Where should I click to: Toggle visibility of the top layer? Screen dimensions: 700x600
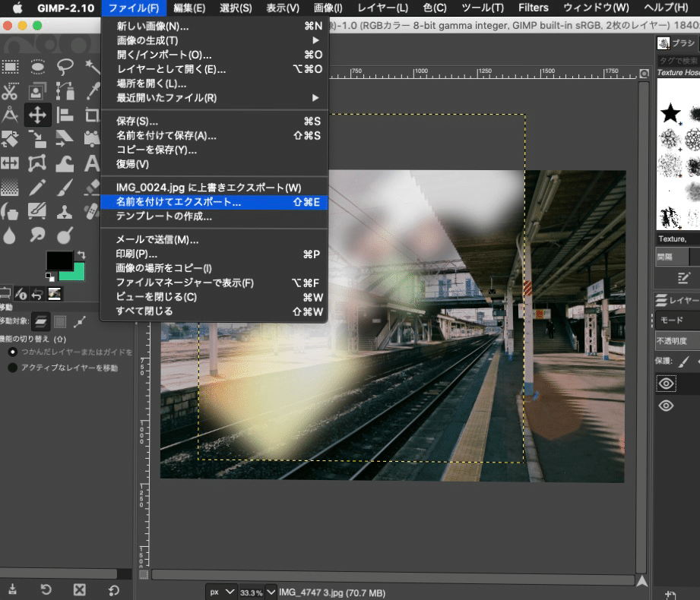(x=666, y=384)
